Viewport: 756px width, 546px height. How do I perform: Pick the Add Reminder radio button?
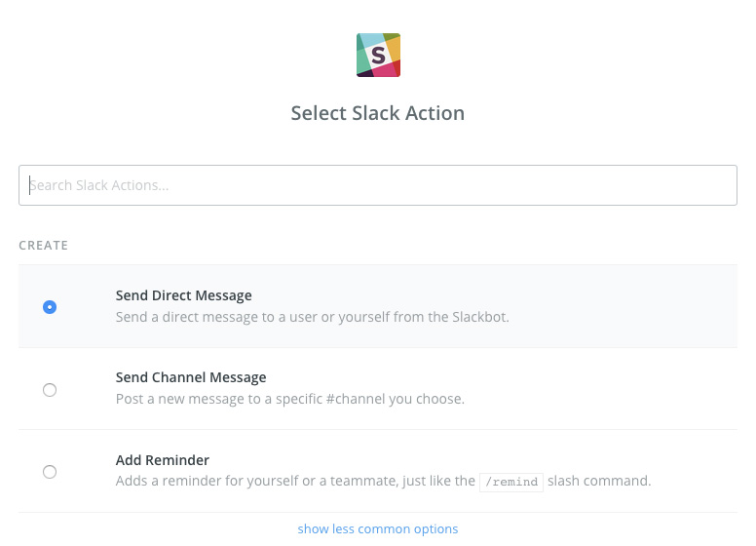50,472
